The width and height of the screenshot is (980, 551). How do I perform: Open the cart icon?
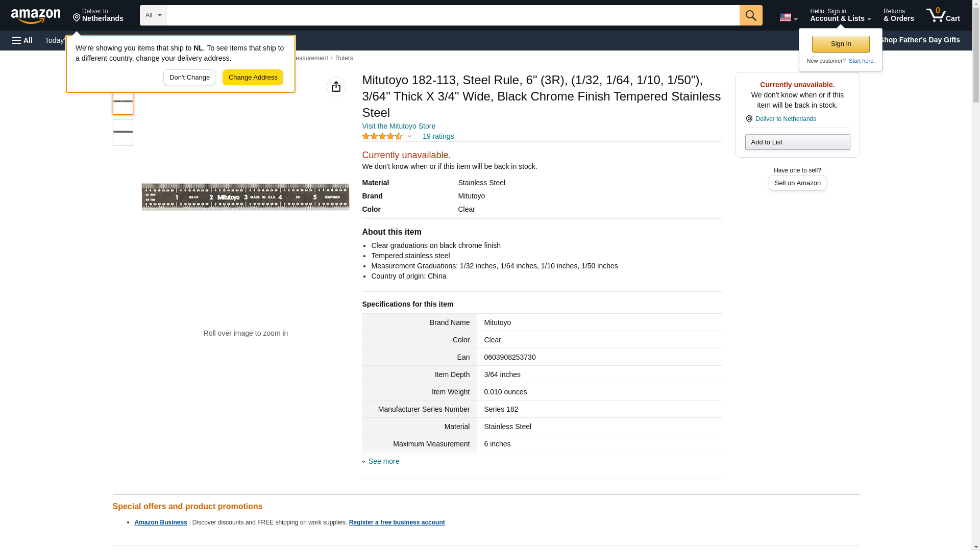[x=943, y=15]
